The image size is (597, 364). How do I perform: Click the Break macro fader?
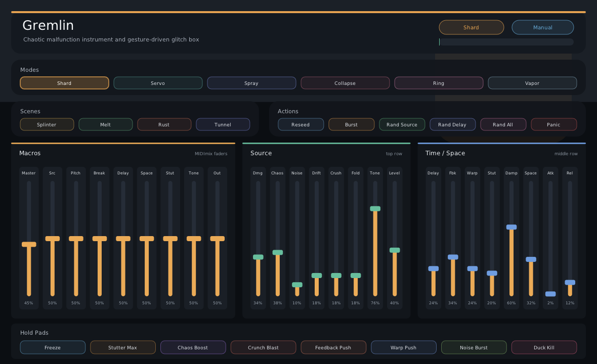point(100,239)
